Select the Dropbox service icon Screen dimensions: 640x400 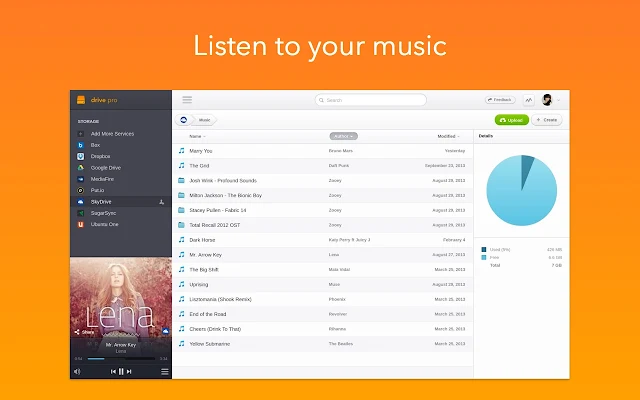[81, 156]
